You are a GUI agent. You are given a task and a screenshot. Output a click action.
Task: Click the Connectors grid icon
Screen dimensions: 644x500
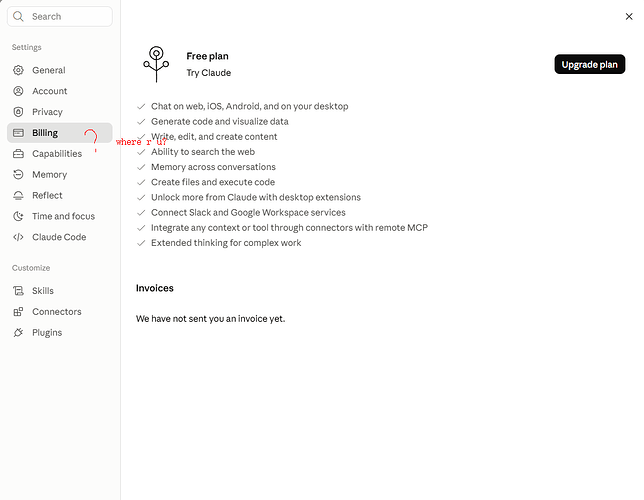(18, 312)
